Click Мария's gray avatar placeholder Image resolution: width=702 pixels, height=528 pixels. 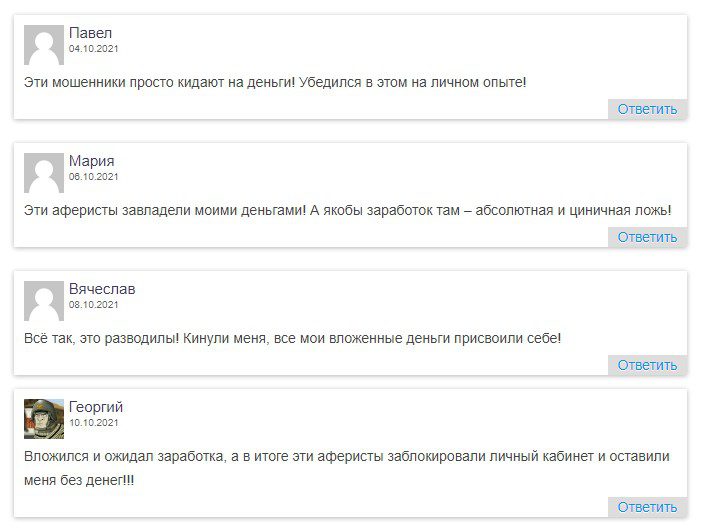pyautogui.click(x=44, y=173)
